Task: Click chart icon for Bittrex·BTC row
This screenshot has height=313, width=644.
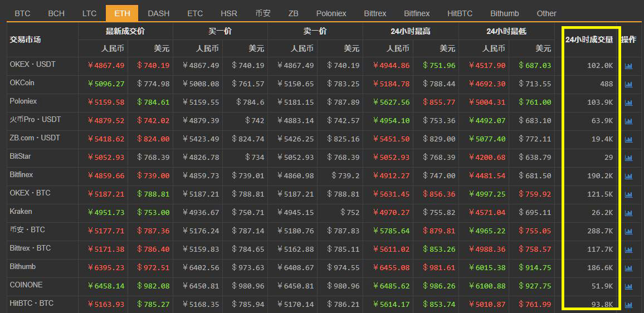Action: click(628, 250)
